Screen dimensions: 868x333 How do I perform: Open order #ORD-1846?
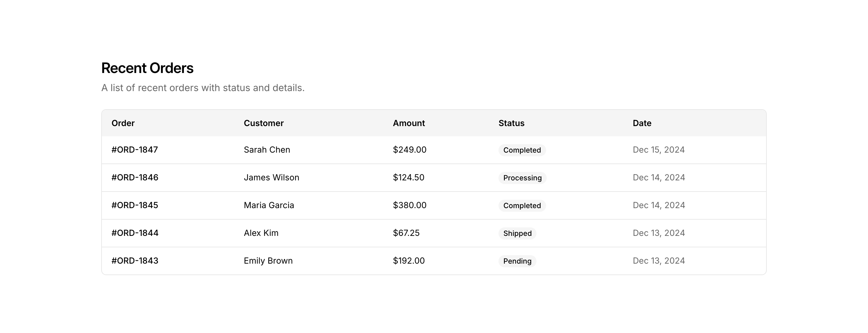click(135, 177)
